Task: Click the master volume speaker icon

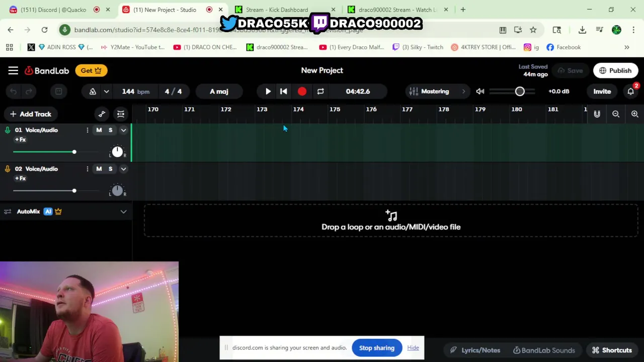Action: [x=480, y=92]
